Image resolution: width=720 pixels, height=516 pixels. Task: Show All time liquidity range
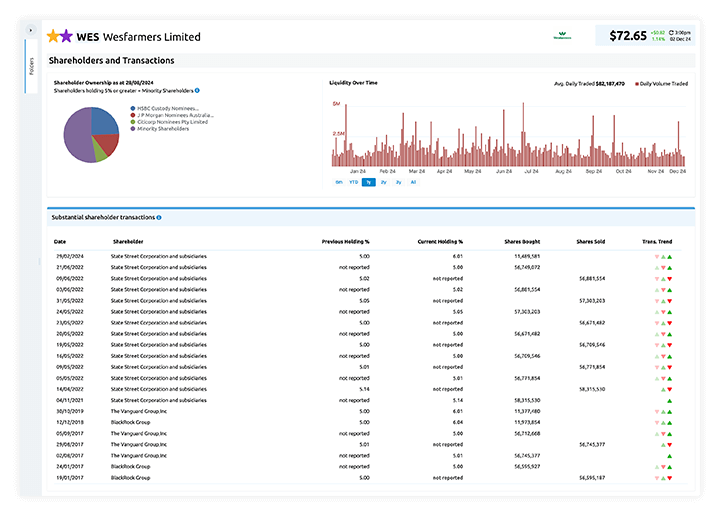click(x=413, y=182)
